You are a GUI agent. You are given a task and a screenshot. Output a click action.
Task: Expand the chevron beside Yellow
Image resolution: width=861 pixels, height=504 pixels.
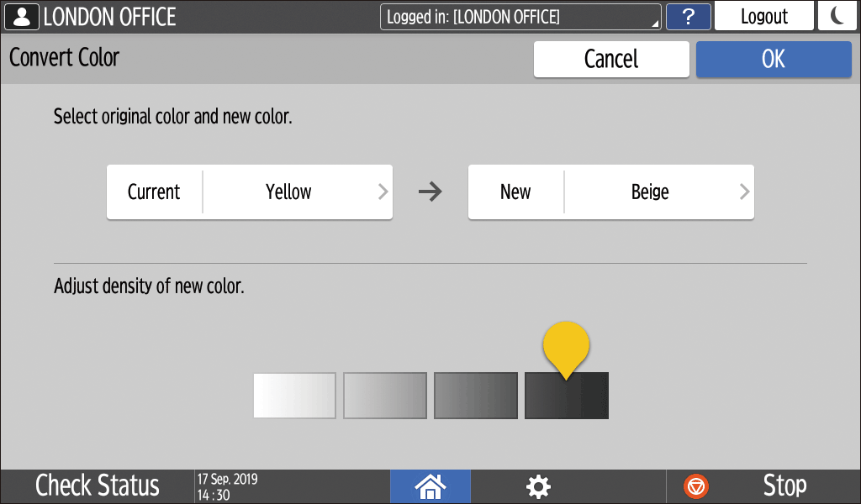pyautogui.click(x=383, y=192)
